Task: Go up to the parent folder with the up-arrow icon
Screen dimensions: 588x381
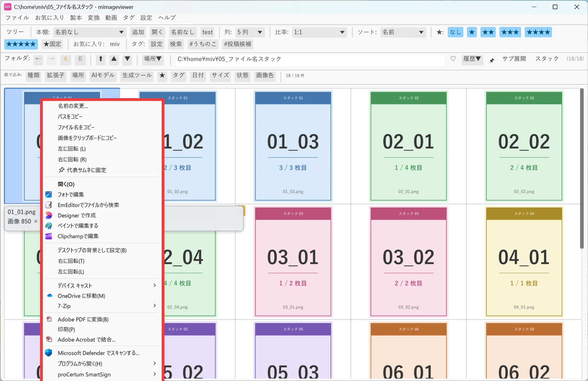Action: [x=100, y=59]
